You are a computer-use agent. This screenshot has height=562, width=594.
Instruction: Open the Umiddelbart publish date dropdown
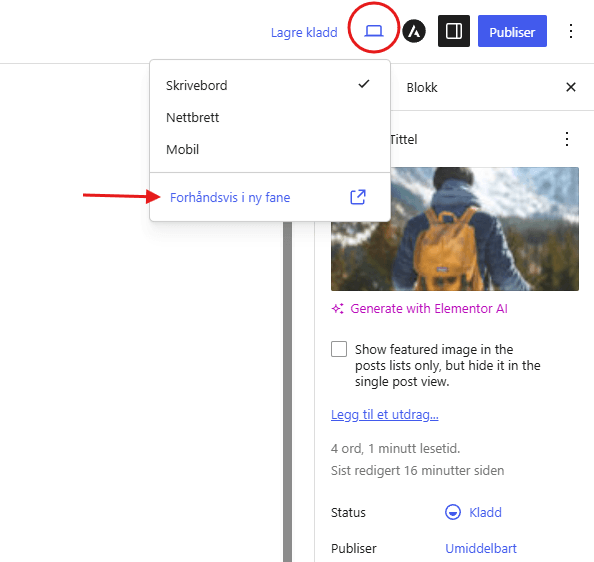click(x=481, y=548)
